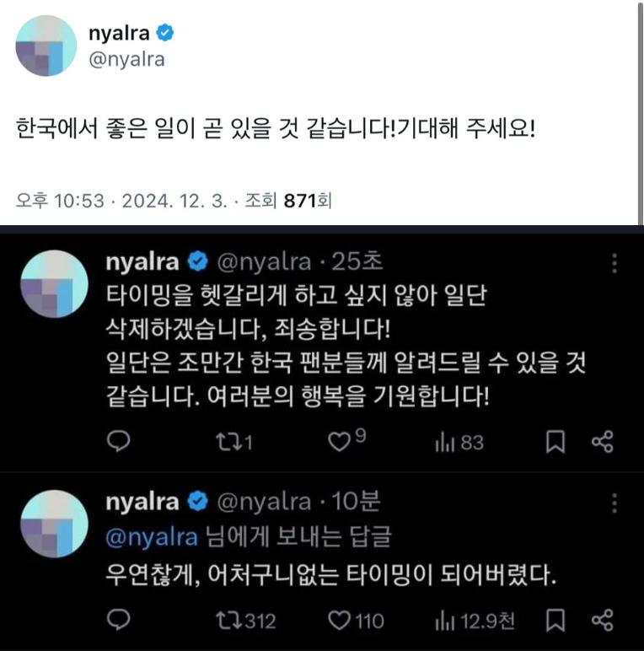Reply to the 10분 tweet
The height and width of the screenshot is (651, 644).
point(118,621)
